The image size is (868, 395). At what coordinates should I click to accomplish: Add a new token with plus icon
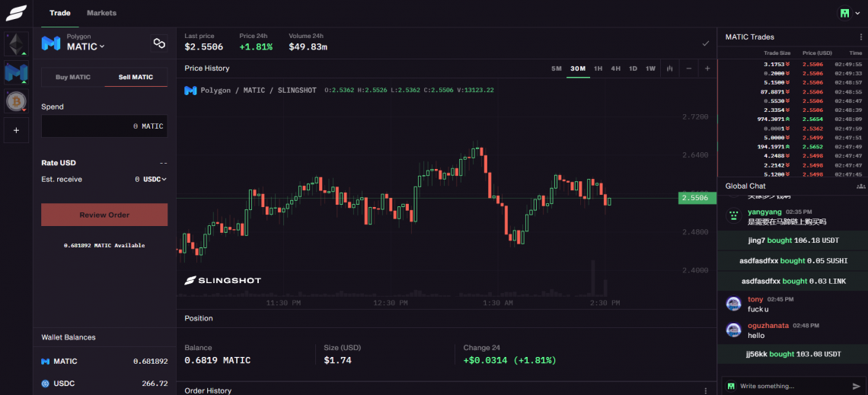click(x=16, y=131)
